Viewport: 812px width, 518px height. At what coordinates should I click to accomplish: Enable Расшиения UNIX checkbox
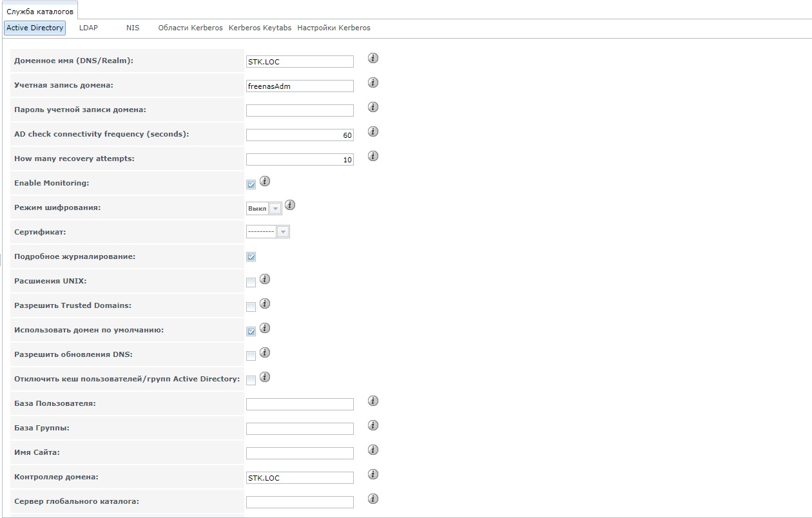251,282
